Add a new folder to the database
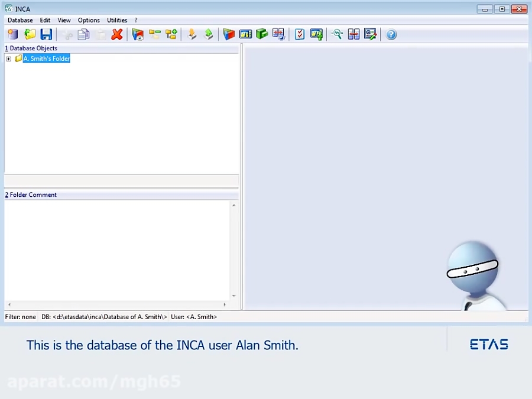The height and width of the screenshot is (399, 532). 171,34
